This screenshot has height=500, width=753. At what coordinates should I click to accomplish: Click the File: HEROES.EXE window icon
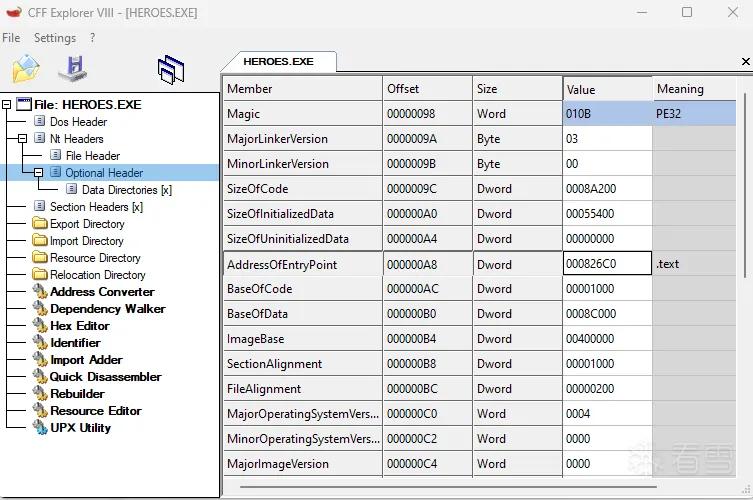click(24, 104)
